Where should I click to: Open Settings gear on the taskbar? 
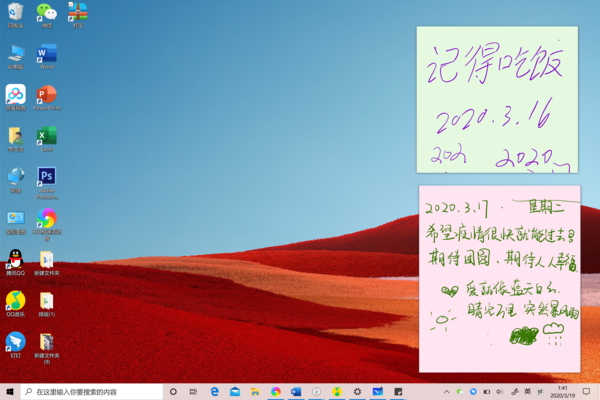[357, 392]
